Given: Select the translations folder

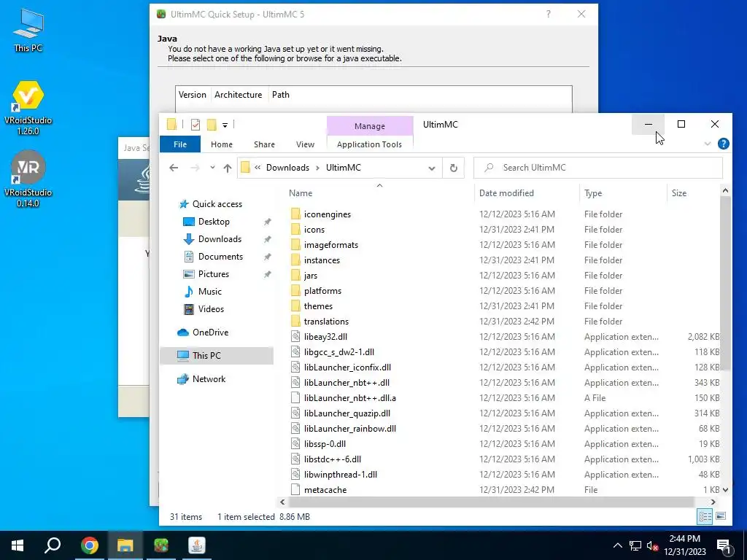Looking at the screenshot, I should point(326,322).
